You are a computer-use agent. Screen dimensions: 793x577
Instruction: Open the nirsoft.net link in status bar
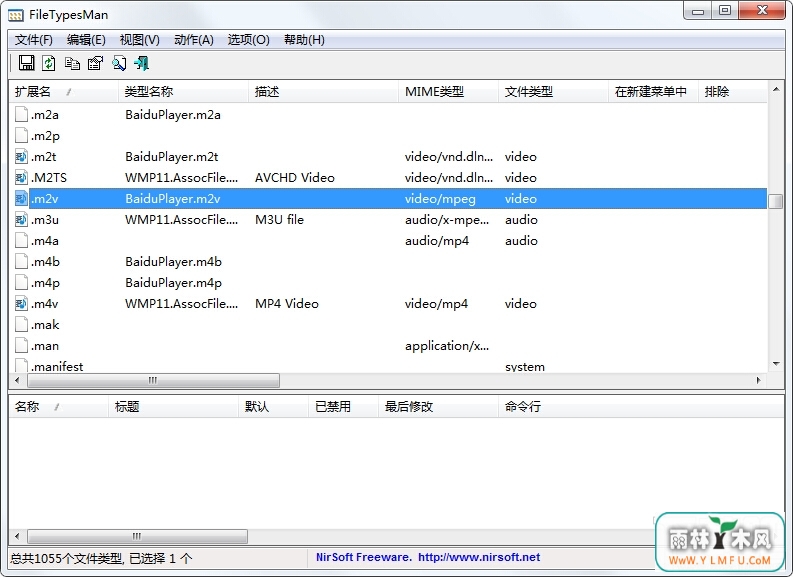pos(479,557)
